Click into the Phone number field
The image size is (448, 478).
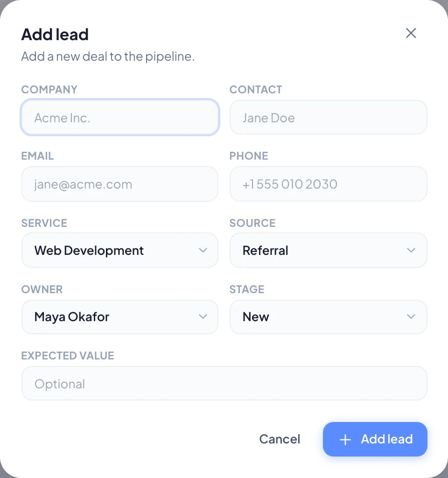click(328, 184)
